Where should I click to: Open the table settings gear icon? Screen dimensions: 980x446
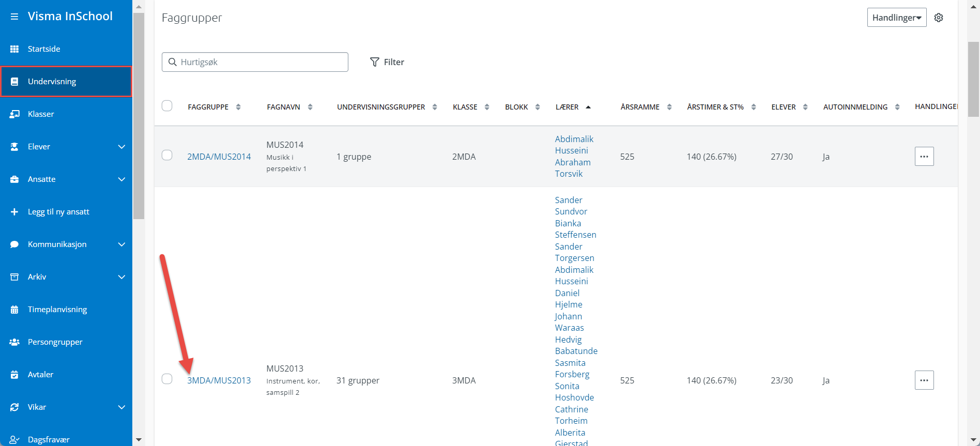tap(939, 18)
